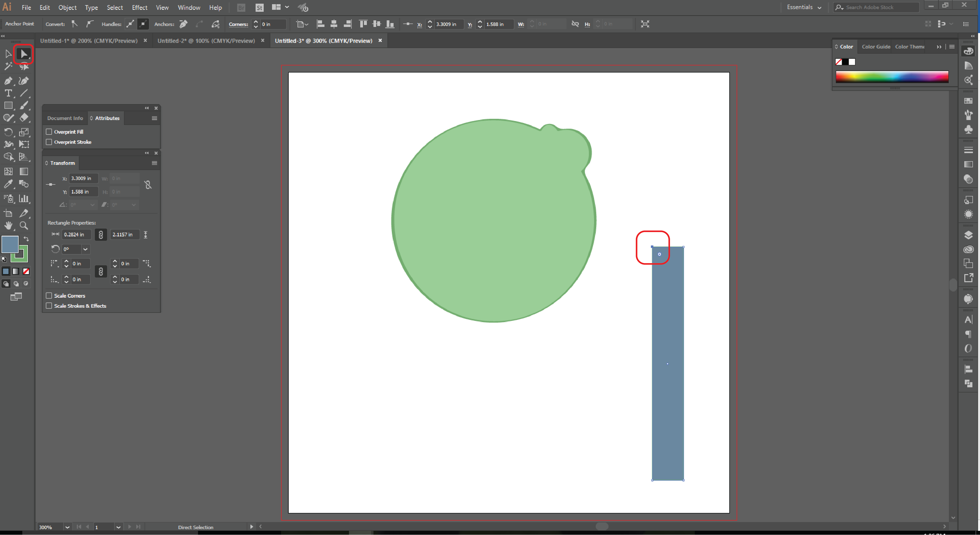The height and width of the screenshot is (535, 980).
Task: Select the white swatch in Color panel
Action: click(x=852, y=62)
